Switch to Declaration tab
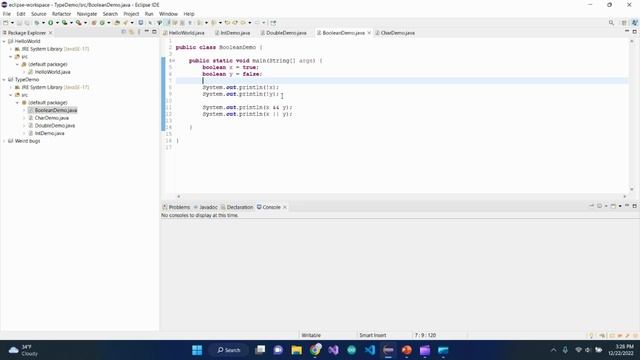The image size is (640, 360). click(x=237, y=207)
